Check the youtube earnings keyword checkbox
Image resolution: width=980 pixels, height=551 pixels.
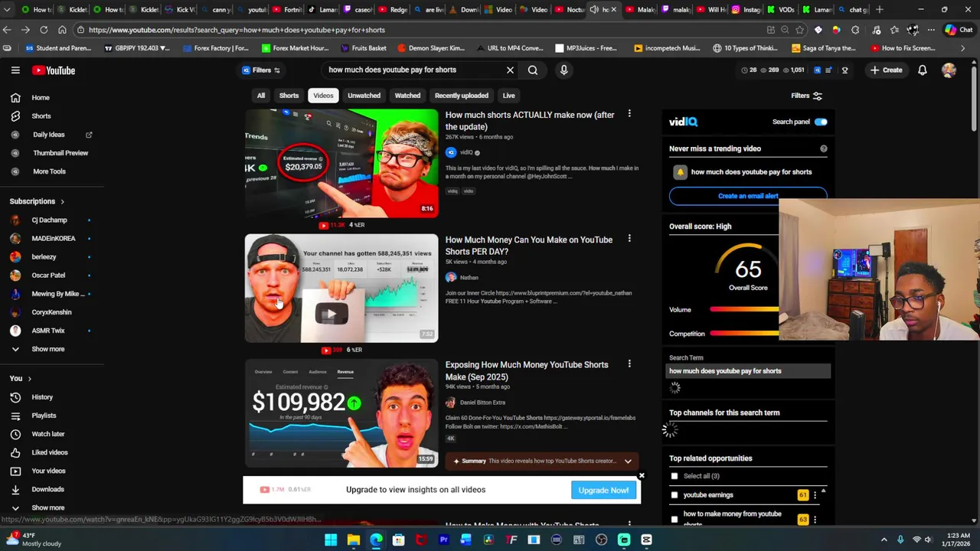click(x=675, y=495)
